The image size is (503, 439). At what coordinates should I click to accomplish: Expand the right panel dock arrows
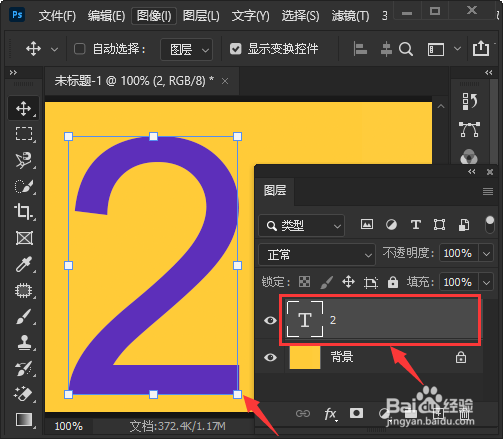(489, 72)
